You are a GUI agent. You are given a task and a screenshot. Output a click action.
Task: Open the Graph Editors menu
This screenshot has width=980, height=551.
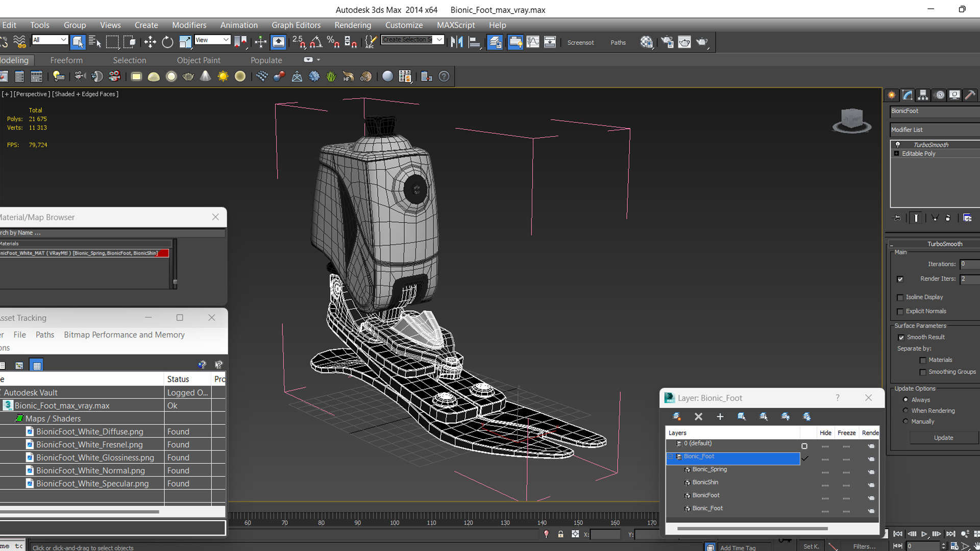pos(296,25)
